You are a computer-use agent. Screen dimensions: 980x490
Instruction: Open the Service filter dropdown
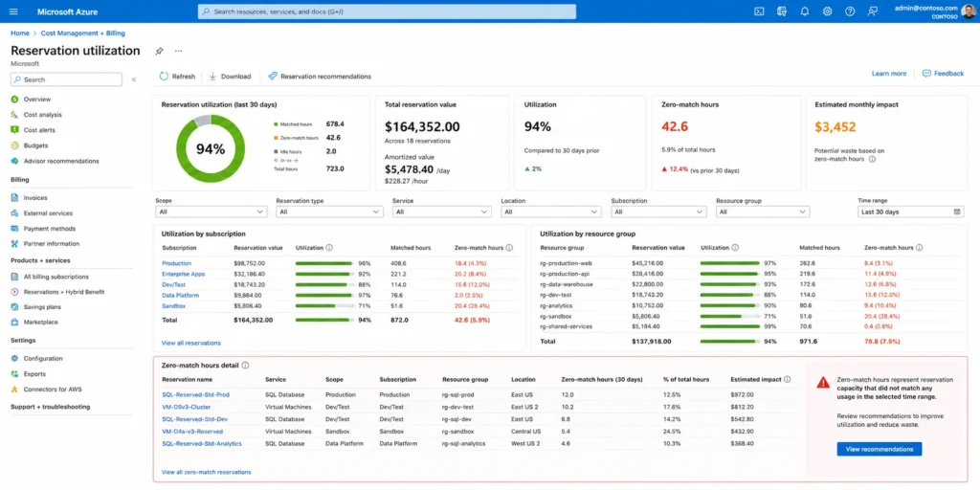442,212
